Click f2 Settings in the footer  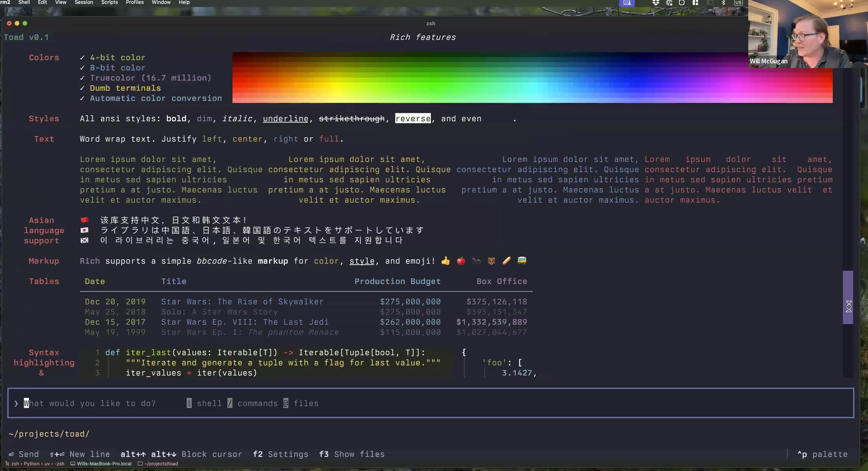(x=280, y=454)
